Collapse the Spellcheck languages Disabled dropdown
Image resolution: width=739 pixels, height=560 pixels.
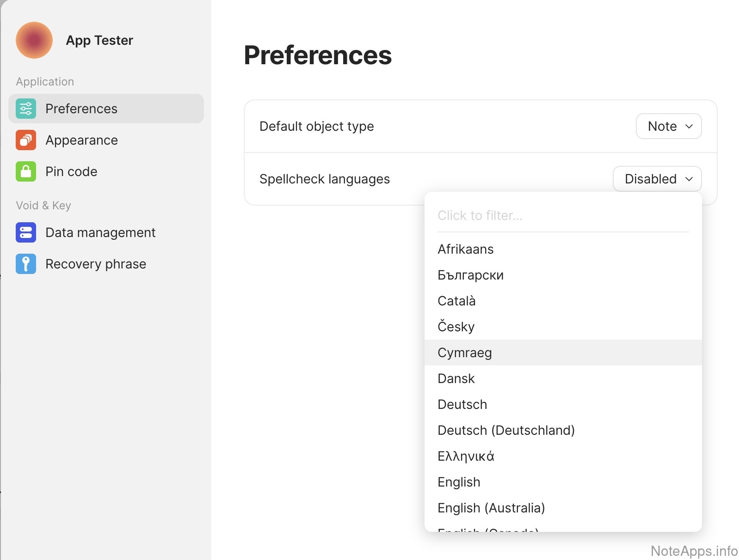tap(657, 179)
